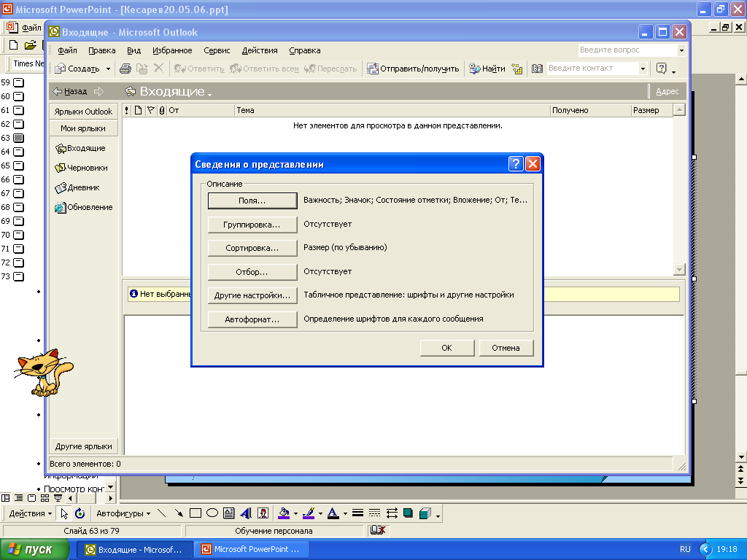This screenshot has width=747, height=560.
Task: Switch to Normal view button in PowerPoint
Action: point(6,498)
